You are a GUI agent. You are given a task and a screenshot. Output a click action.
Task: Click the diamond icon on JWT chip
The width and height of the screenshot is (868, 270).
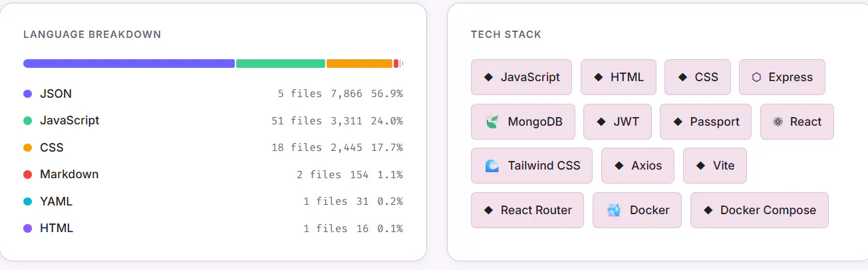601,122
